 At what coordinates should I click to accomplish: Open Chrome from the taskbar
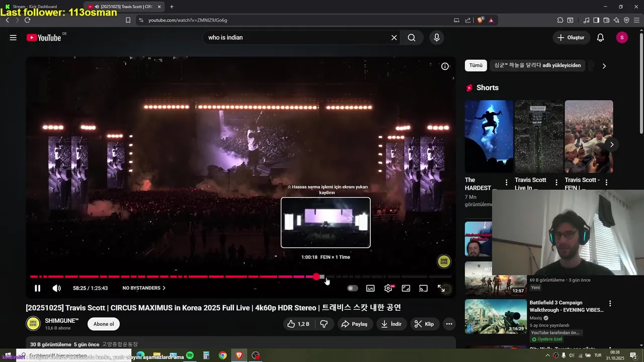[222, 355]
